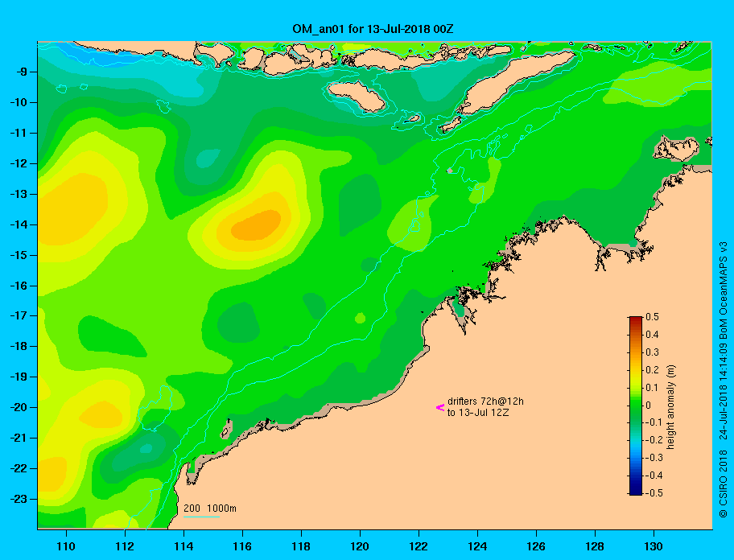
Task: Click the -10 latitude axis label
Action: (x=19, y=102)
